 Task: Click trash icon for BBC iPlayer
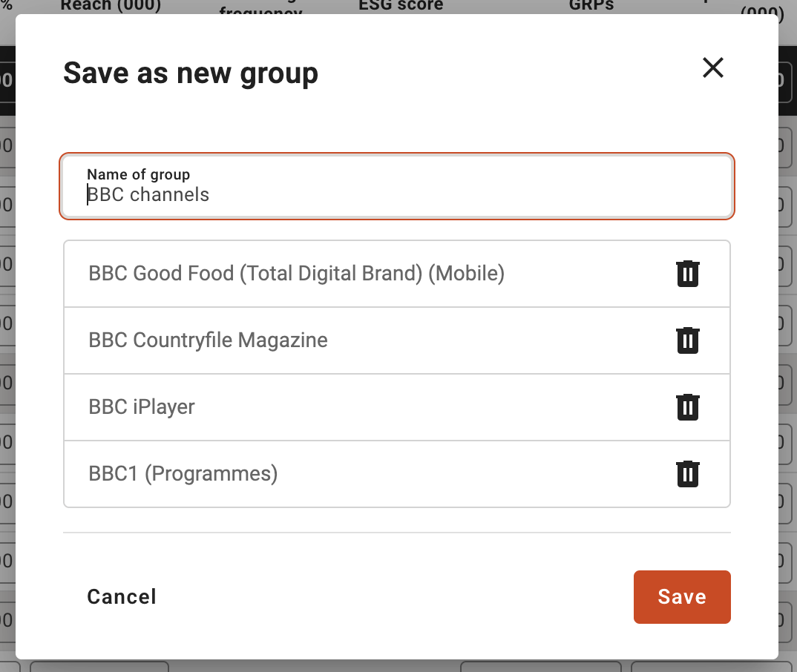pyautogui.click(x=688, y=407)
